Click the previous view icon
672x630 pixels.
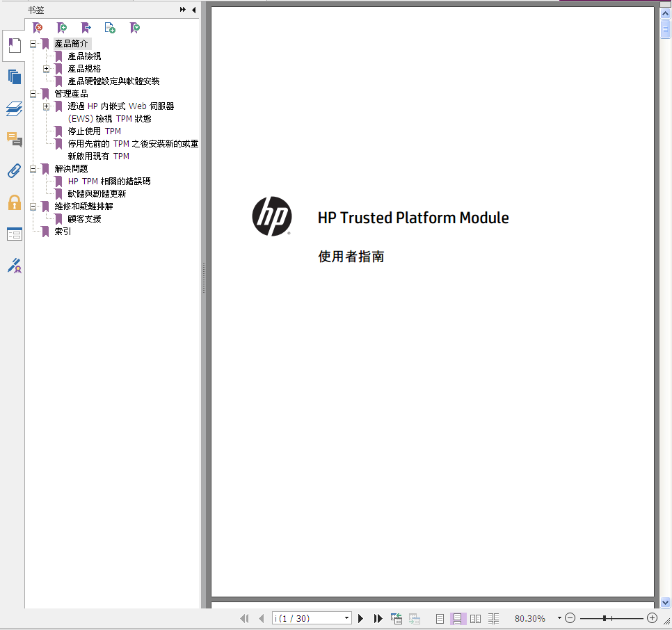[397, 618]
